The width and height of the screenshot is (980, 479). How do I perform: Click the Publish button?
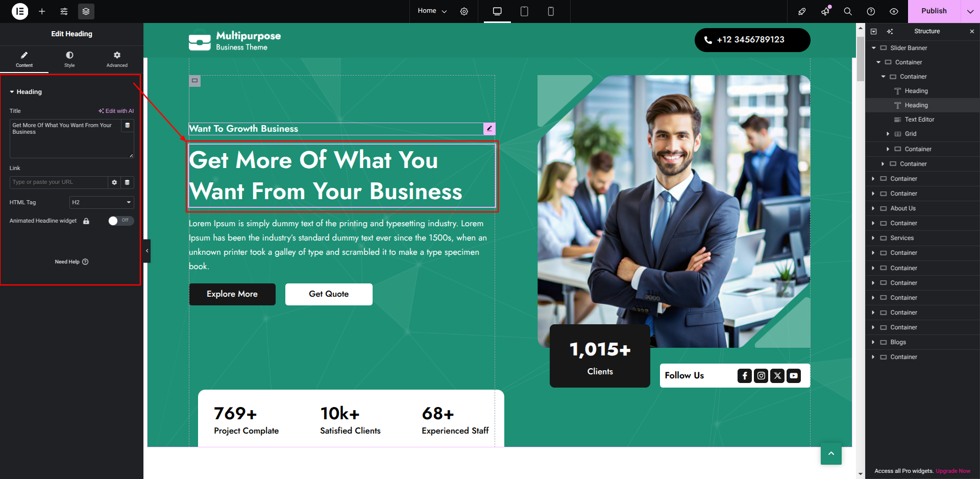(x=934, y=11)
